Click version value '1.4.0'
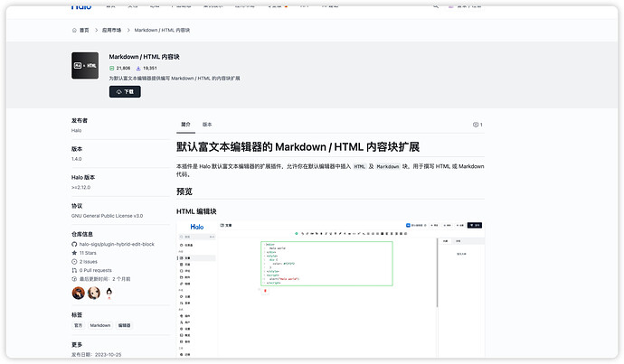Image resolution: width=624 pixels, height=364 pixels. 76,159
